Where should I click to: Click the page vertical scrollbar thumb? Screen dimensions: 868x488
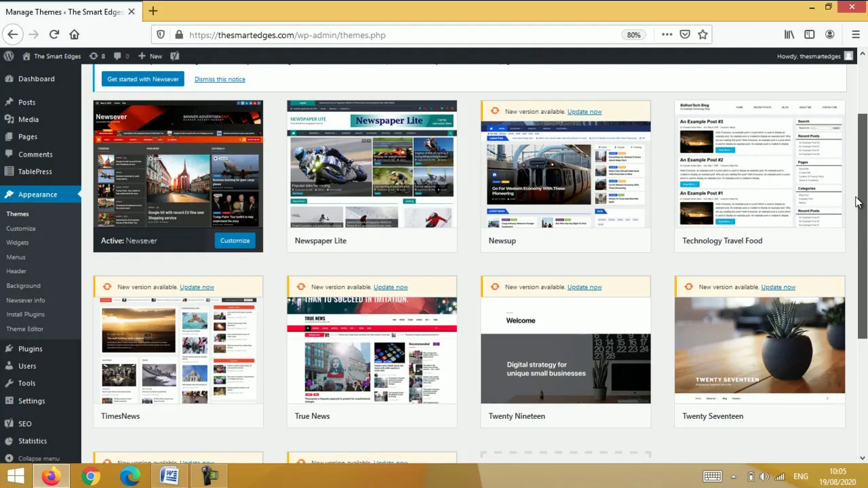pos(863,227)
